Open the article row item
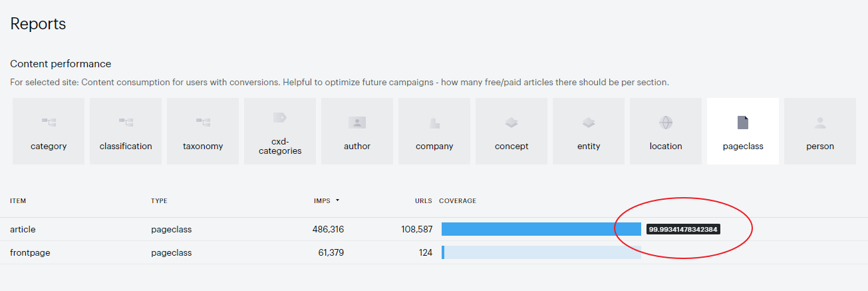The width and height of the screenshot is (868, 291). tap(23, 229)
